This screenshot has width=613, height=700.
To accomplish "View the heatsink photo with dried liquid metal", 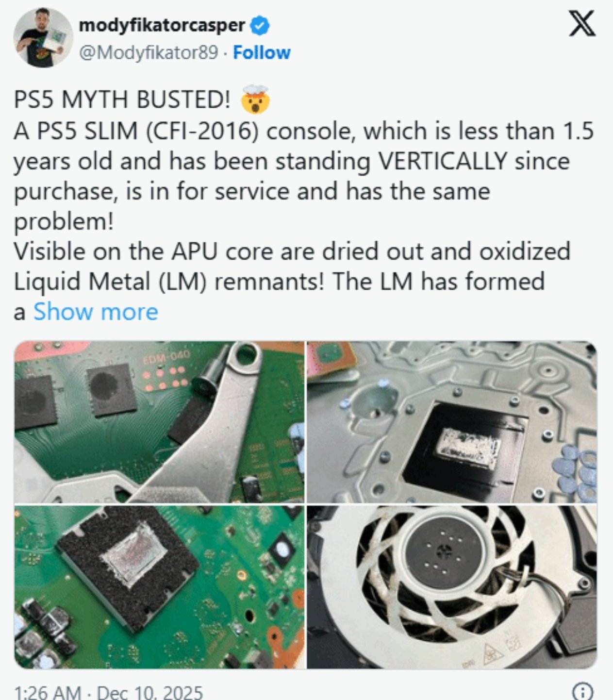I will point(452,422).
